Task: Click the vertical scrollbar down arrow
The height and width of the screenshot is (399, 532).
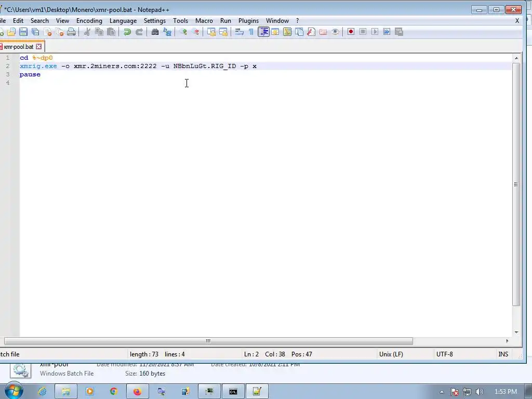Action: click(x=516, y=332)
